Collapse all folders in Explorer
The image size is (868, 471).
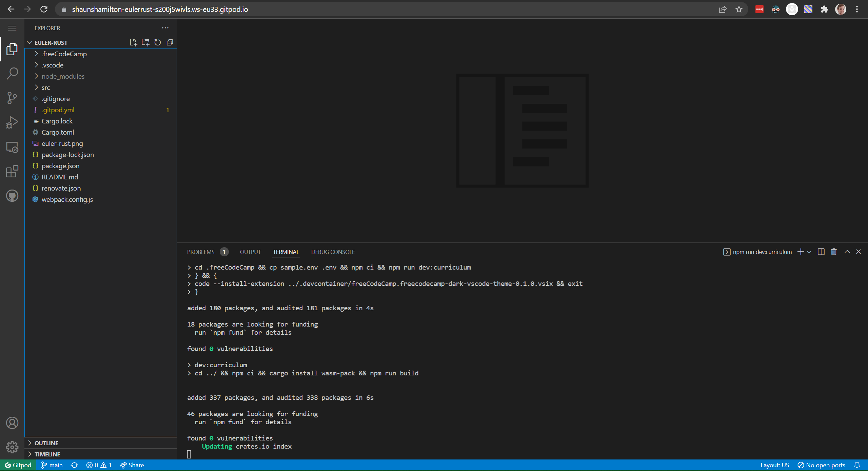point(170,42)
